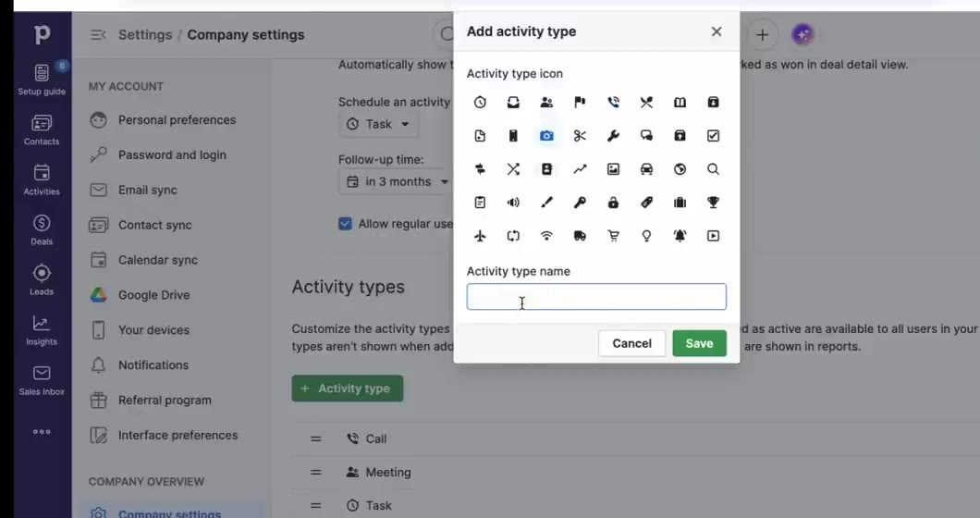This screenshot has height=518, width=980.
Task: Pick the car activity icon
Action: click(x=646, y=169)
